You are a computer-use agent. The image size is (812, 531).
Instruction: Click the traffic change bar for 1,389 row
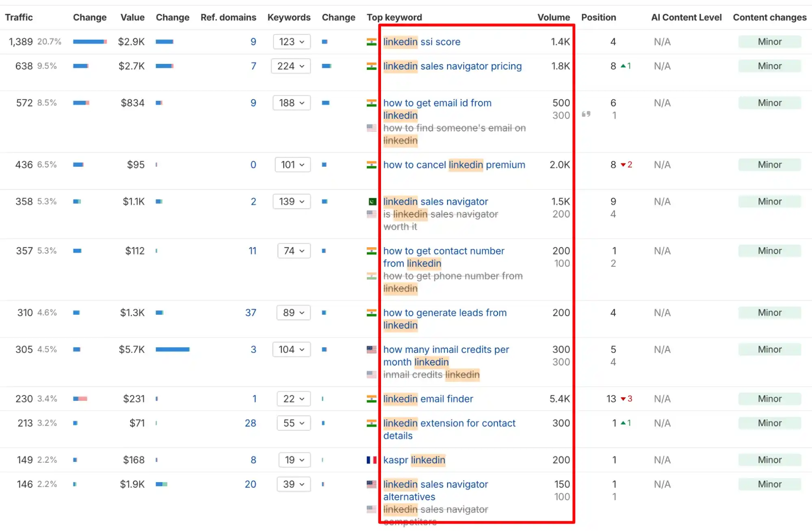(x=90, y=42)
